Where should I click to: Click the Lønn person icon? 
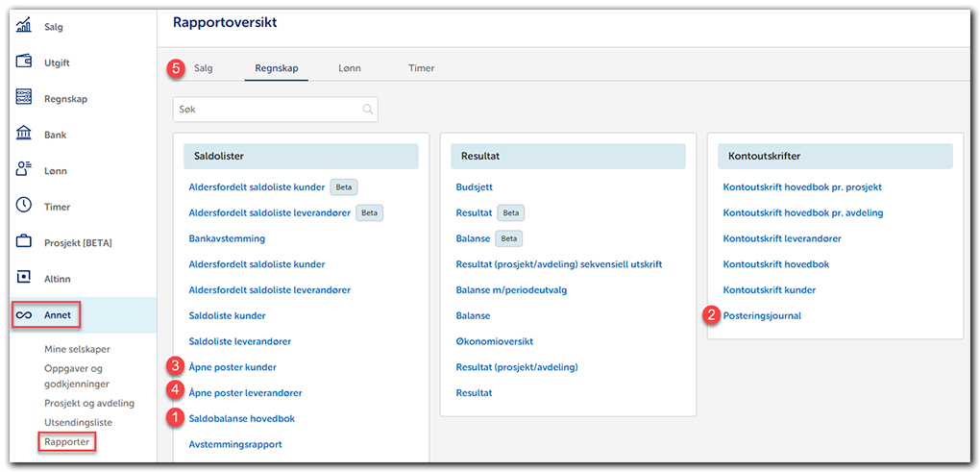point(24,170)
